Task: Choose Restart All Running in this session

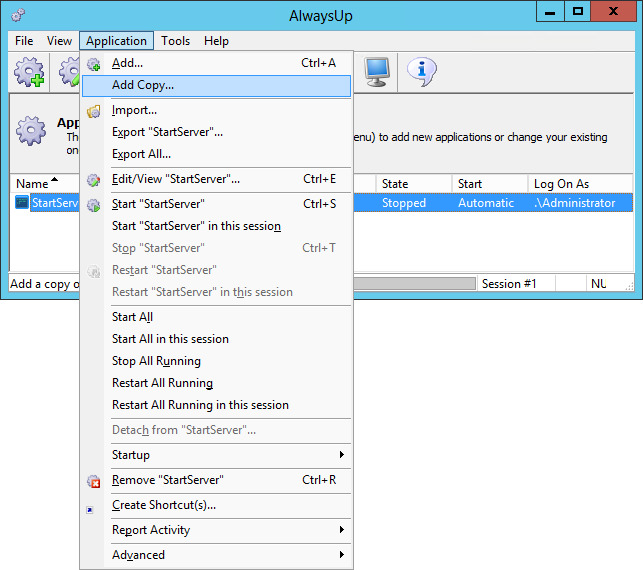Action: (217, 405)
